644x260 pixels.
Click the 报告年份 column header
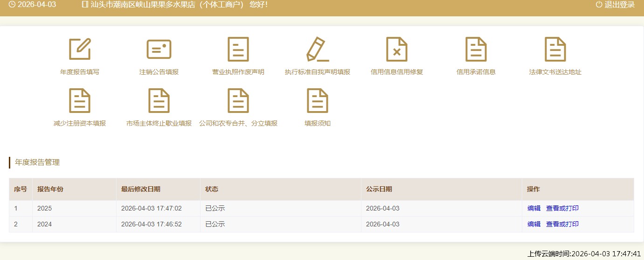click(x=50, y=189)
